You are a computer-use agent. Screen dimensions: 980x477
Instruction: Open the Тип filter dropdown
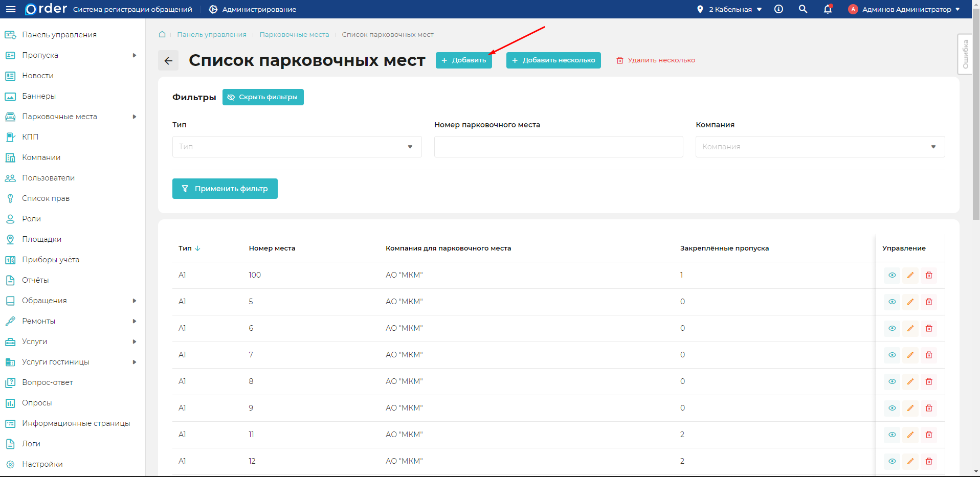click(297, 147)
